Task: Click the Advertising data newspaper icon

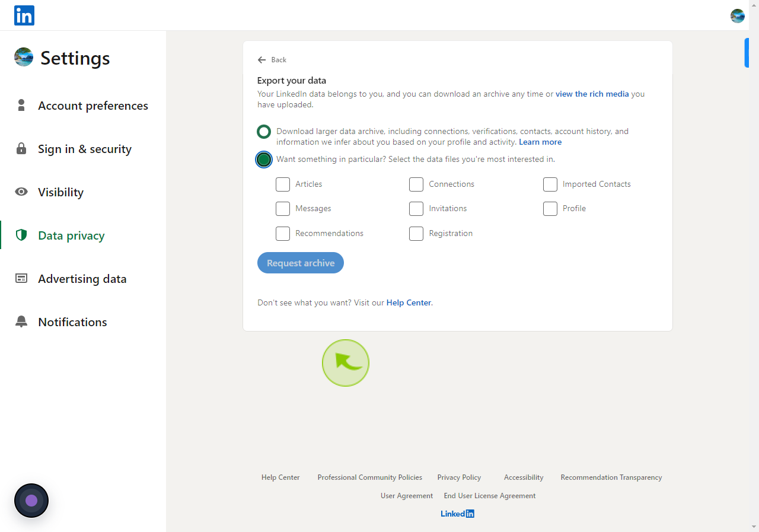Action: tap(21, 278)
